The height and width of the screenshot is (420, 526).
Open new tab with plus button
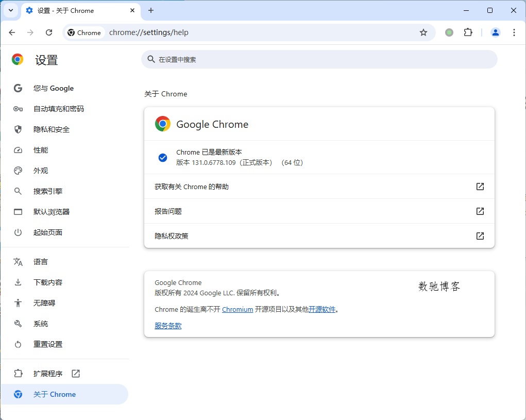coord(151,10)
